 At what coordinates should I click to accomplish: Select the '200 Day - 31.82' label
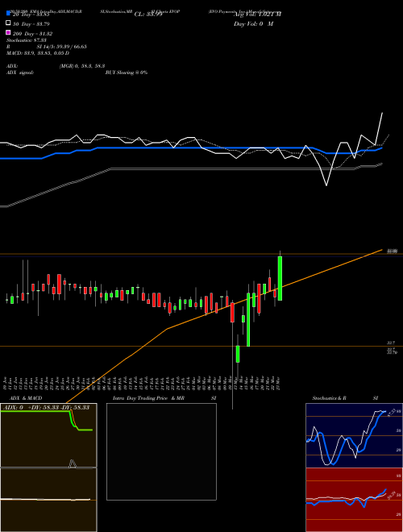pos(32,34)
